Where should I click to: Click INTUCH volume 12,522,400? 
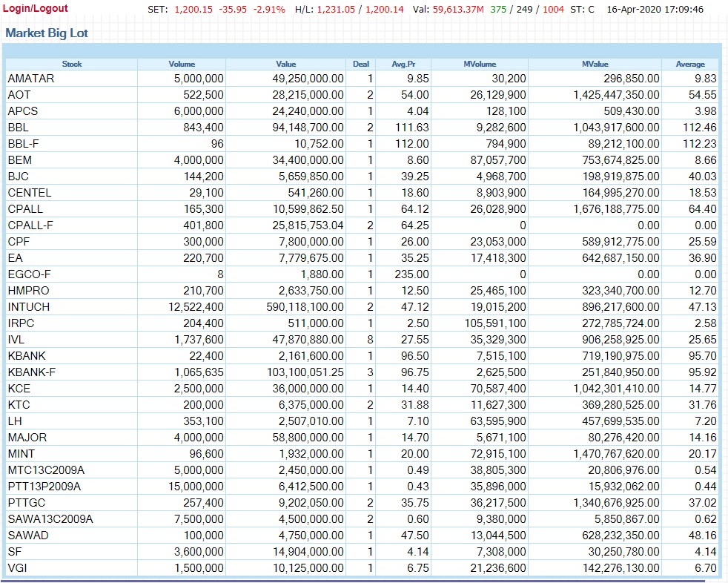click(x=196, y=307)
